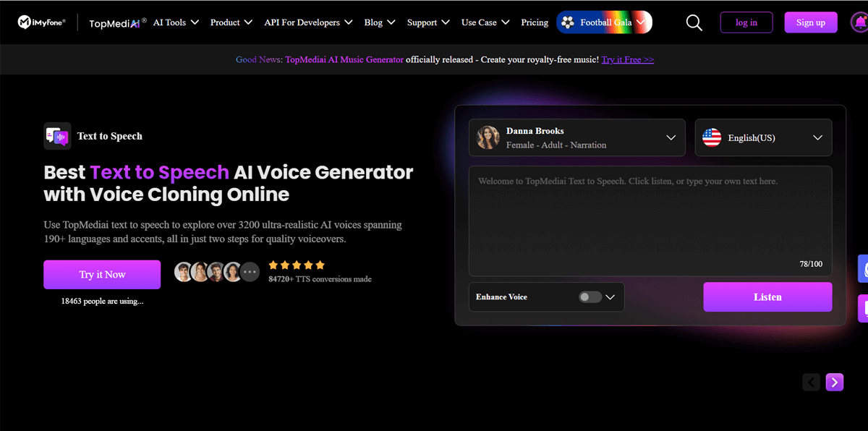This screenshot has width=868, height=431.
Task: Open the API For Developers menu
Action: point(308,22)
